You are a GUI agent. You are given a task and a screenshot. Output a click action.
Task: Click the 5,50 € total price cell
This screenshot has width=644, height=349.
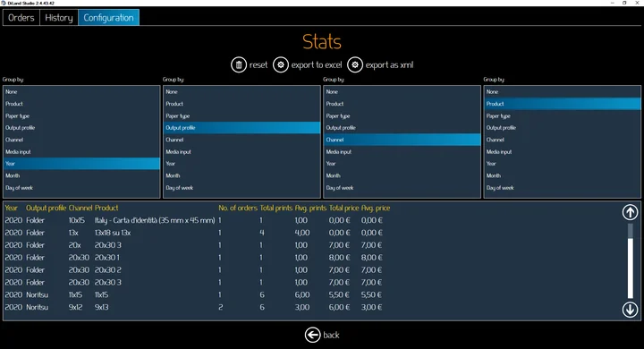coord(339,294)
